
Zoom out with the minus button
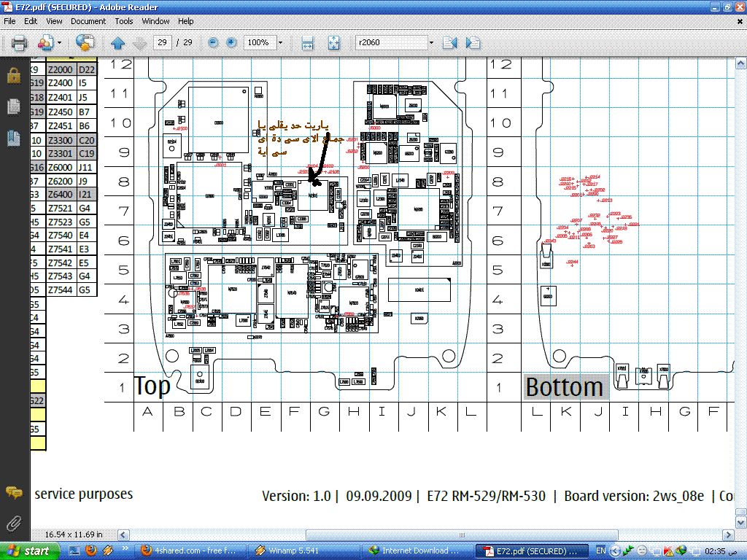(x=214, y=42)
